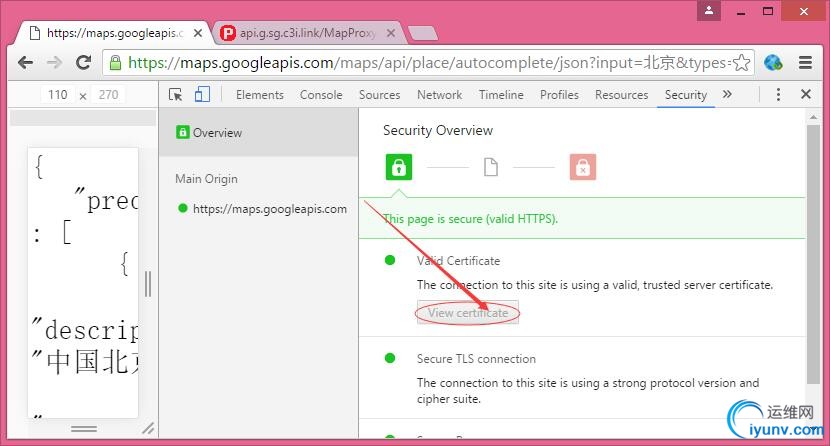Maximize the Chrome window

click(x=768, y=11)
